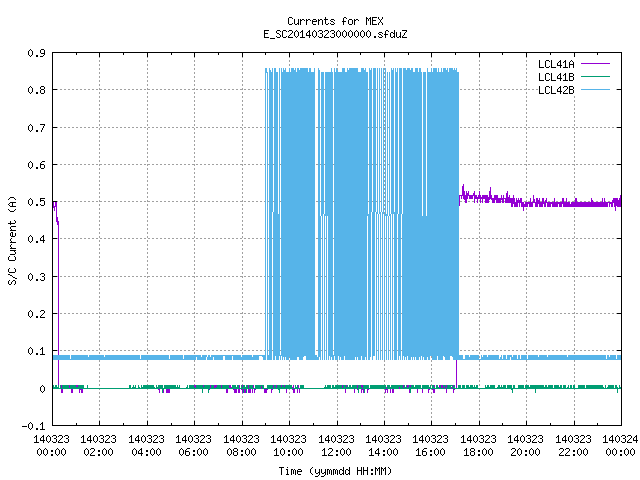640x480 pixels.
Task: Click the 0.4 y-axis tick label
Action: click(36, 239)
